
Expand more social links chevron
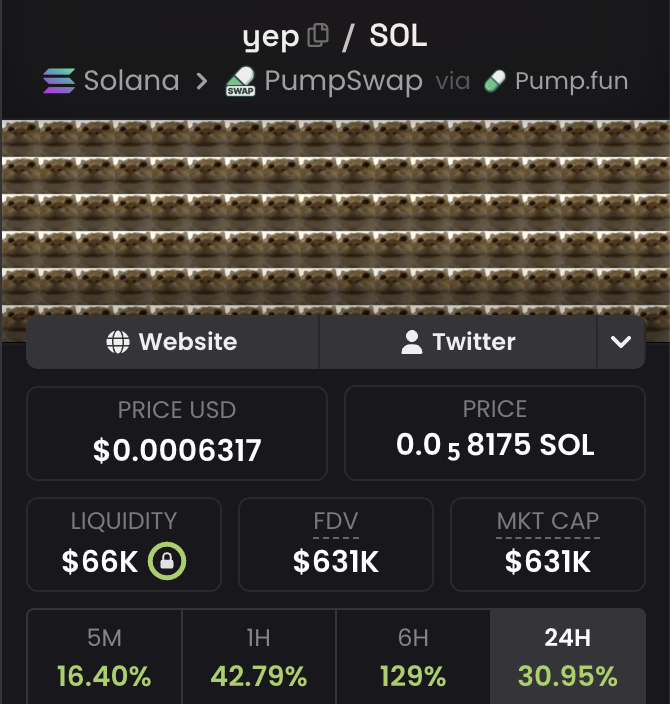pyautogui.click(x=621, y=342)
